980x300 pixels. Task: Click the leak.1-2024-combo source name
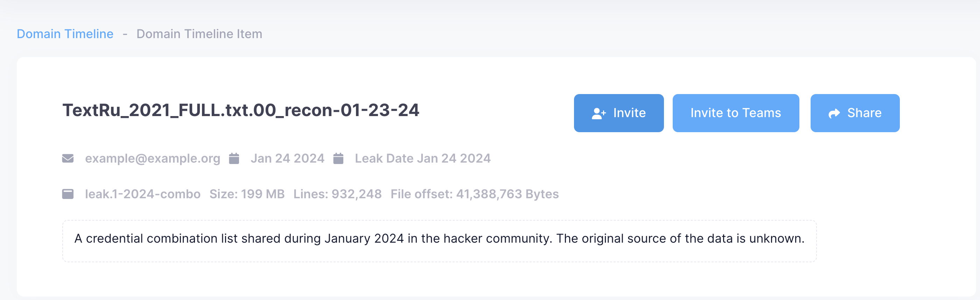(x=143, y=194)
